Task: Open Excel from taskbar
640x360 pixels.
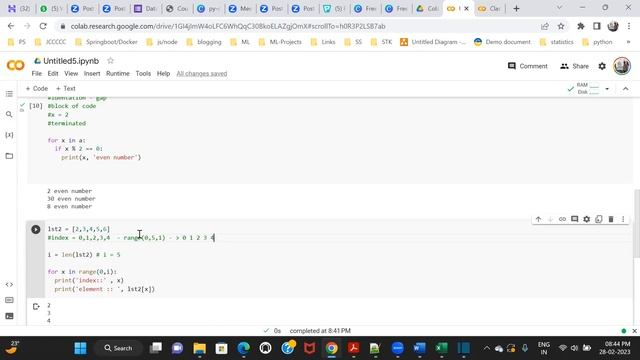Action: coord(441,348)
